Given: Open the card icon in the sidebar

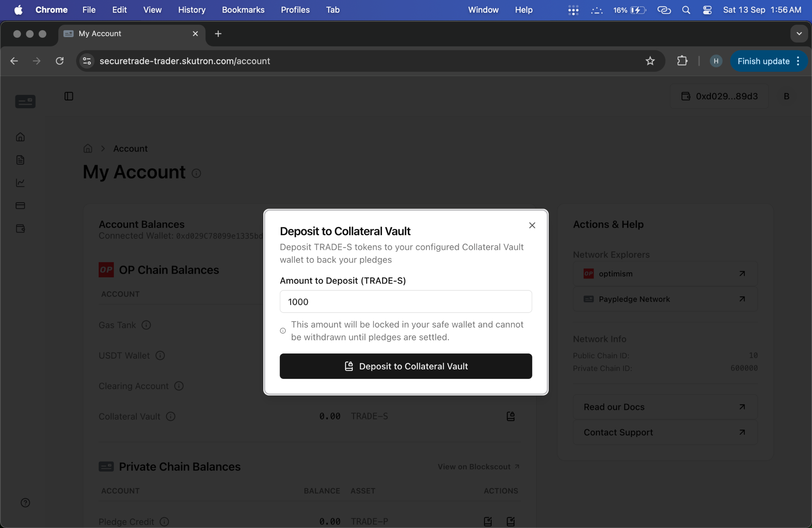Looking at the screenshot, I should pos(20,205).
